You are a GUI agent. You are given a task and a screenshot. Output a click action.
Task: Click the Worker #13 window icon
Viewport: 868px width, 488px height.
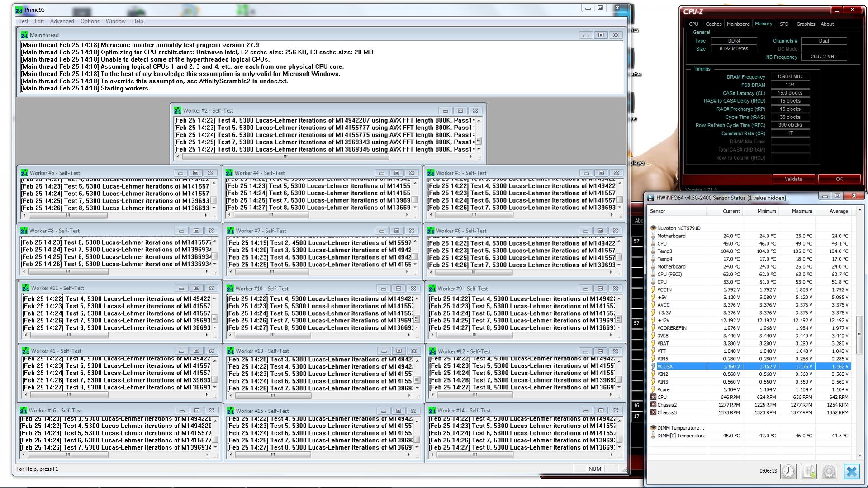[x=230, y=351]
